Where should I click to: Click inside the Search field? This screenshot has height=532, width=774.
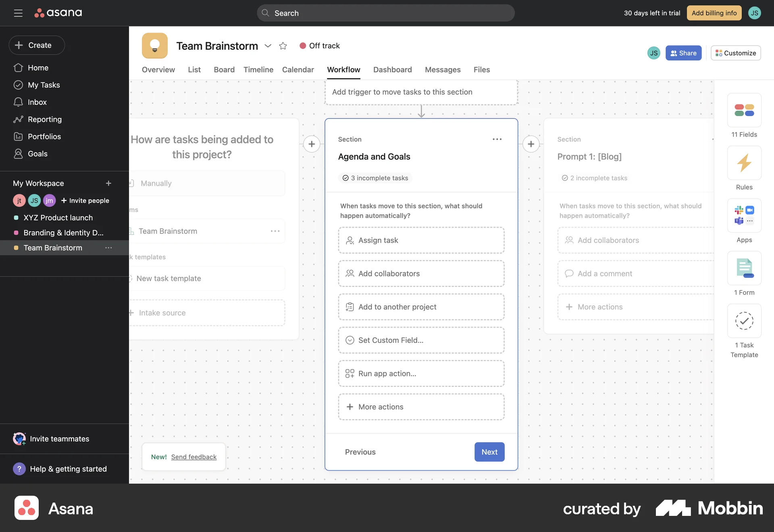click(385, 13)
